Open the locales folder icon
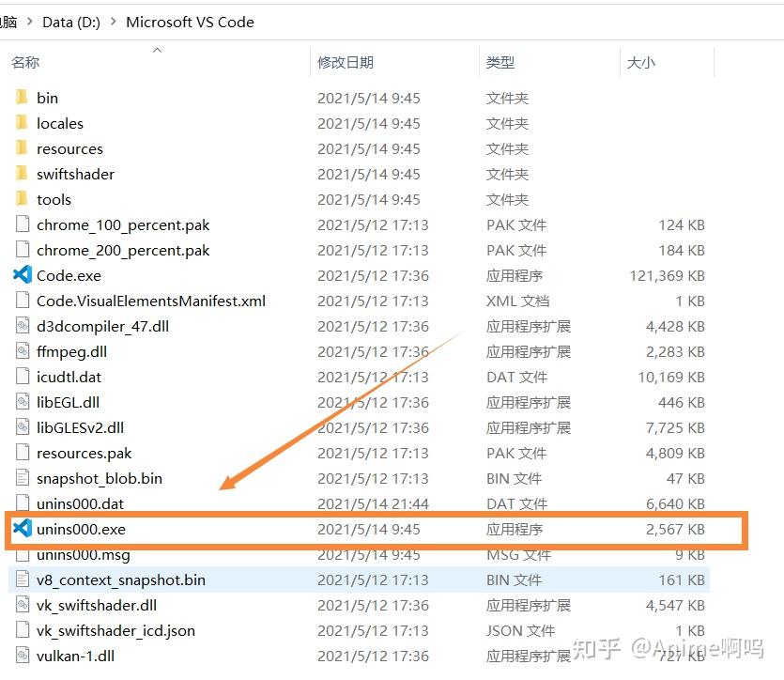Viewport: 784px width, 680px height. [22, 123]
